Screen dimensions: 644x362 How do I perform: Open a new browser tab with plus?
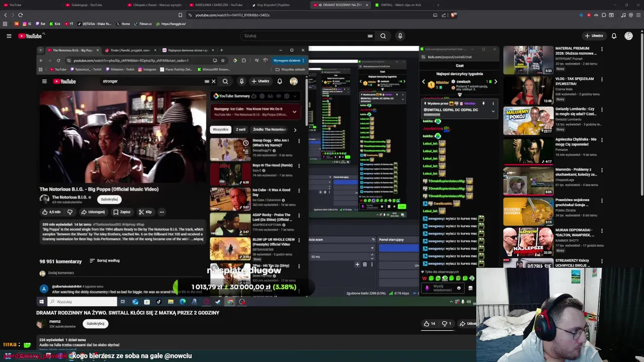click(x=438, y=5)
